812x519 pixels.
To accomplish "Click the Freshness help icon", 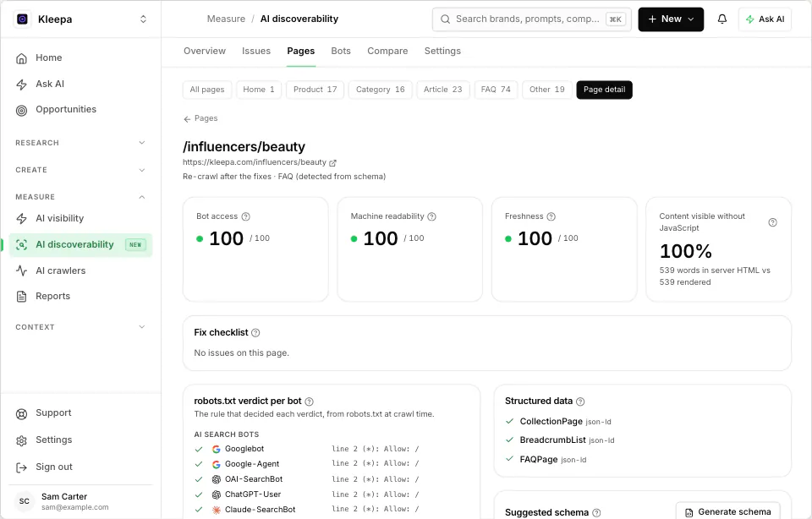I will pos(551,216).
